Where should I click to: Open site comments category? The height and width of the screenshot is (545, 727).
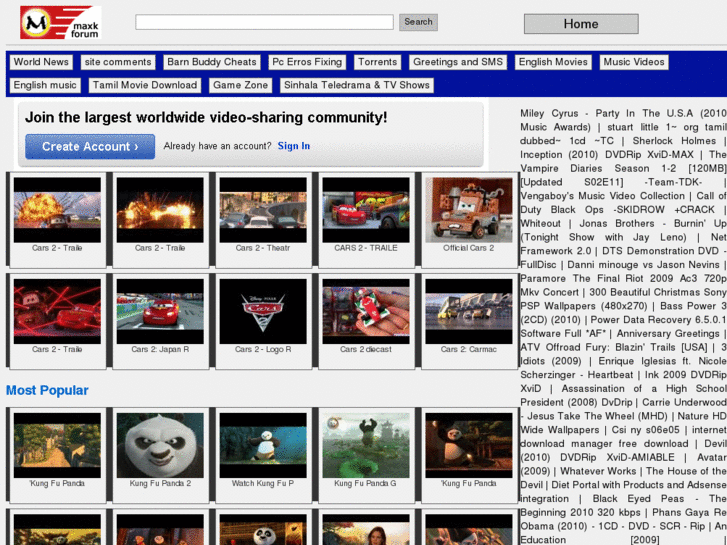pyautogui.click(x=118, y=62)
